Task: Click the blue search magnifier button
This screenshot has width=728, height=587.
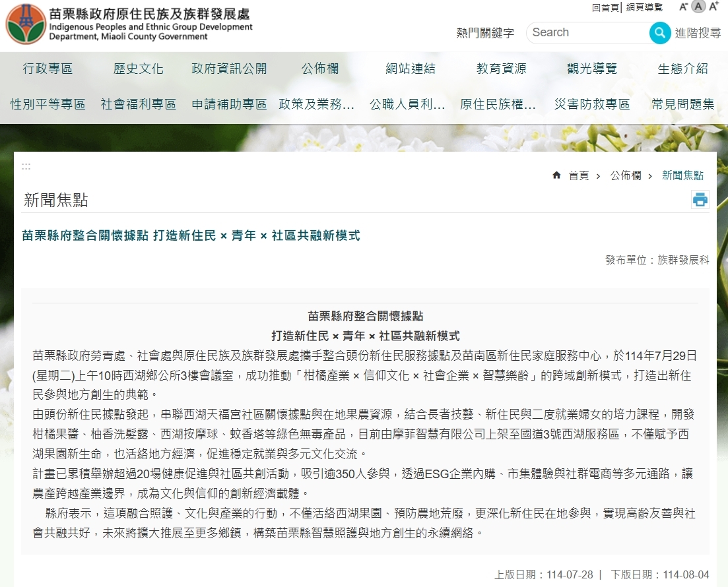Action: click(660, 33)
